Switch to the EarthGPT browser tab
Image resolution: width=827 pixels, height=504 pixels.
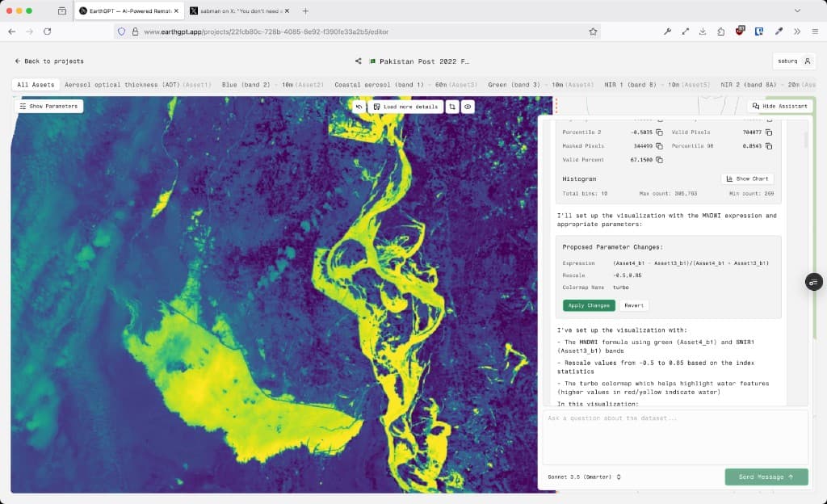tap(129, 10)
